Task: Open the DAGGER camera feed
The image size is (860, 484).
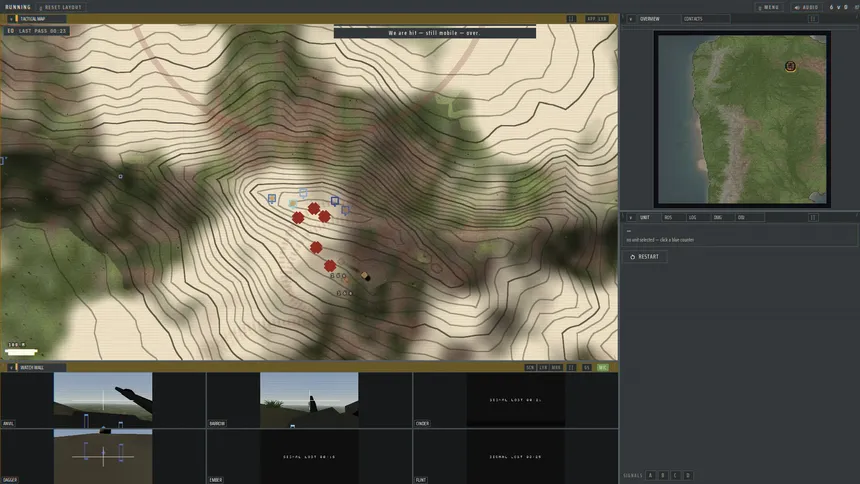Action: pos(103,457)
